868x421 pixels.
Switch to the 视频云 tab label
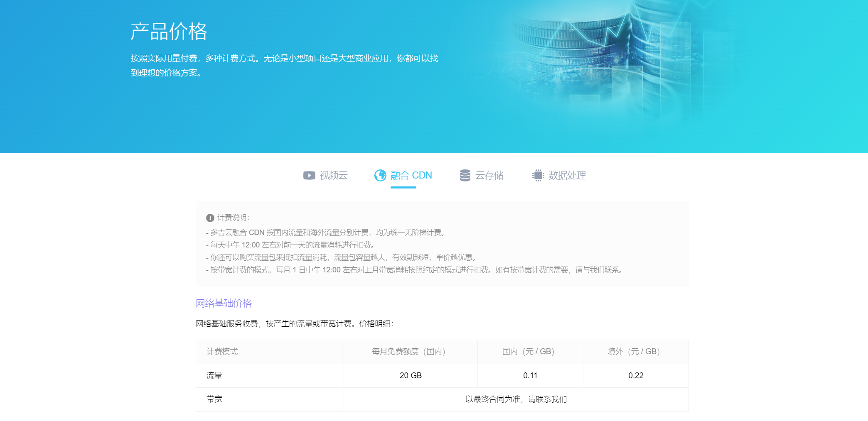pos(333,176)
